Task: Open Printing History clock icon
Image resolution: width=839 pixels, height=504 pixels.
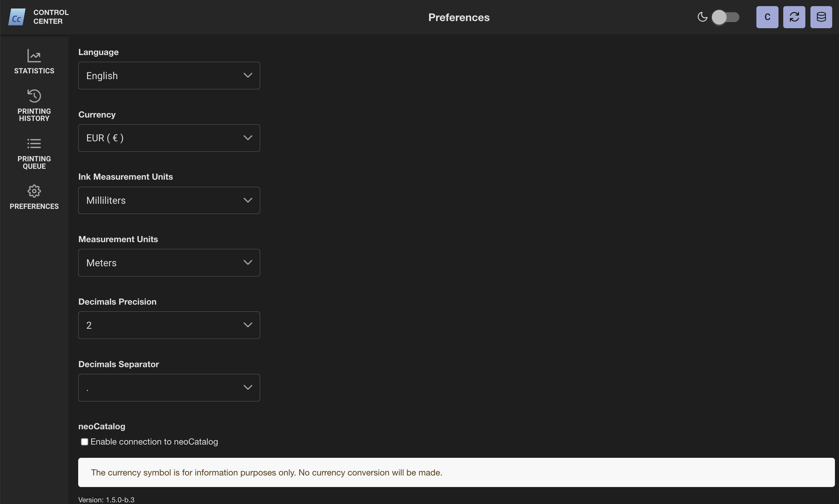Action: point(34,96)
